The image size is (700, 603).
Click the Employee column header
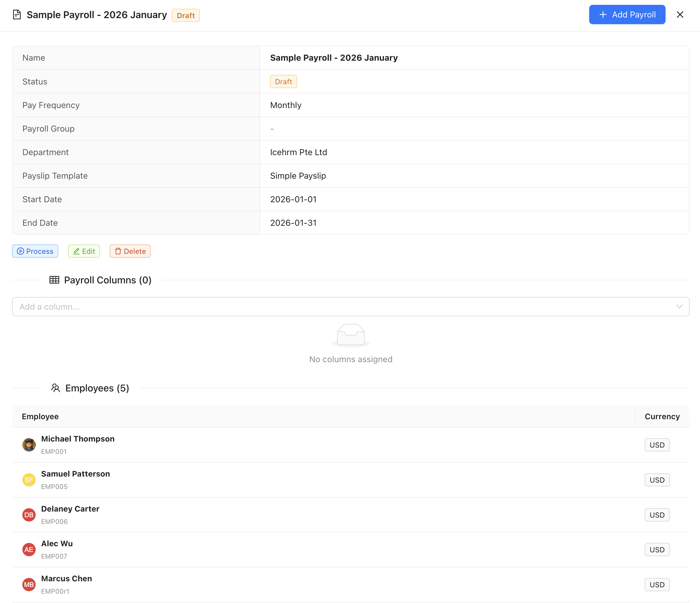click(40, 416)
